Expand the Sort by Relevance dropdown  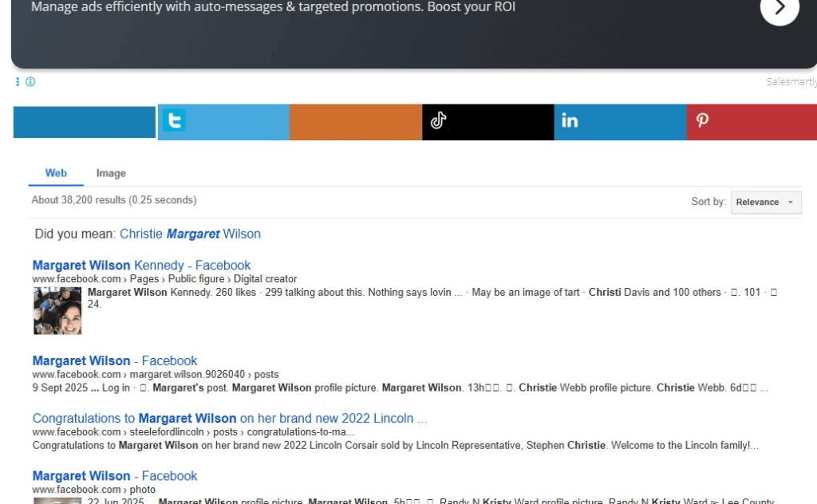[x=766, y=202]
